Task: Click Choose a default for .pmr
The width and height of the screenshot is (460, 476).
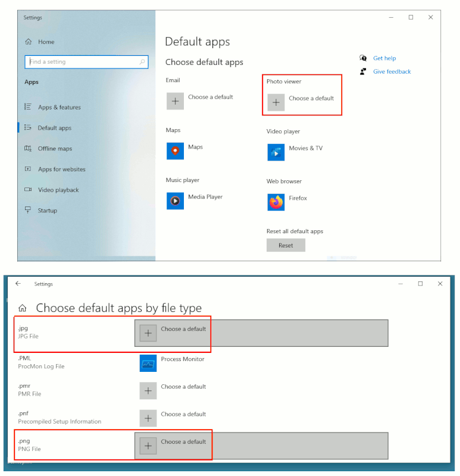Action: click(x=183, y=386)
